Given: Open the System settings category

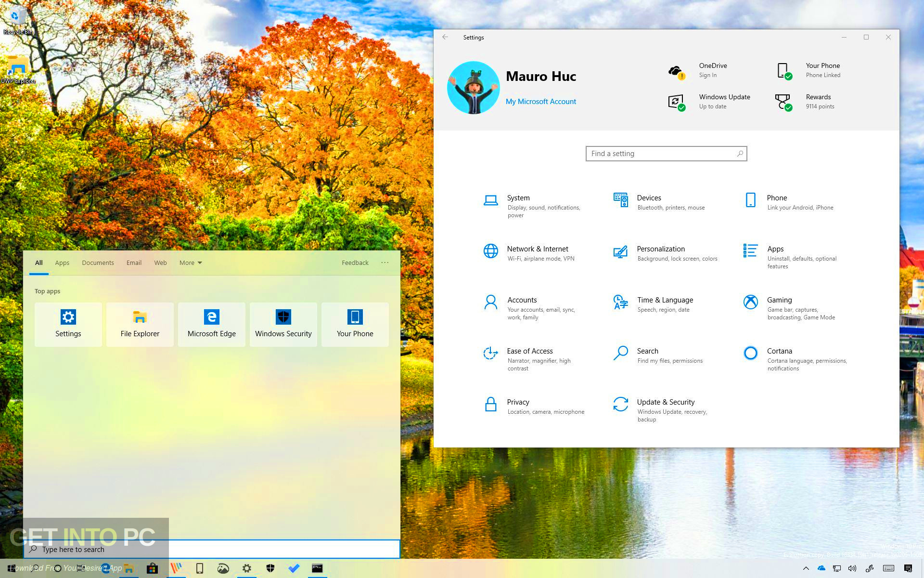Looking at the screenshot, I should coord(534,206).
